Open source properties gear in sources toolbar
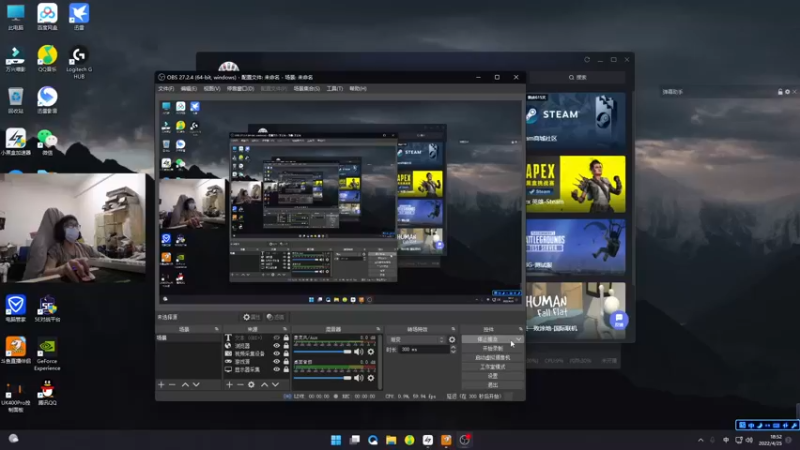The width and height of the screenshot is (800, 450). tap(251, 384)
